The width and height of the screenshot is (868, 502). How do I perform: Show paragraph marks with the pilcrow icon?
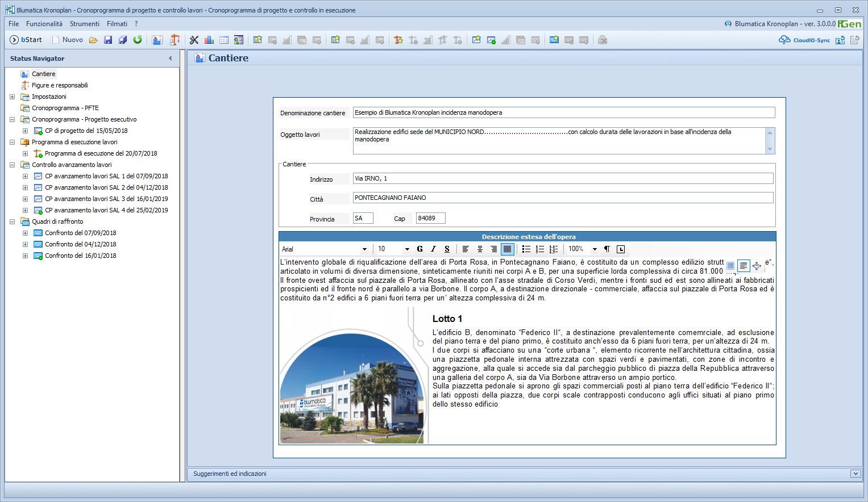pos(607,249)
